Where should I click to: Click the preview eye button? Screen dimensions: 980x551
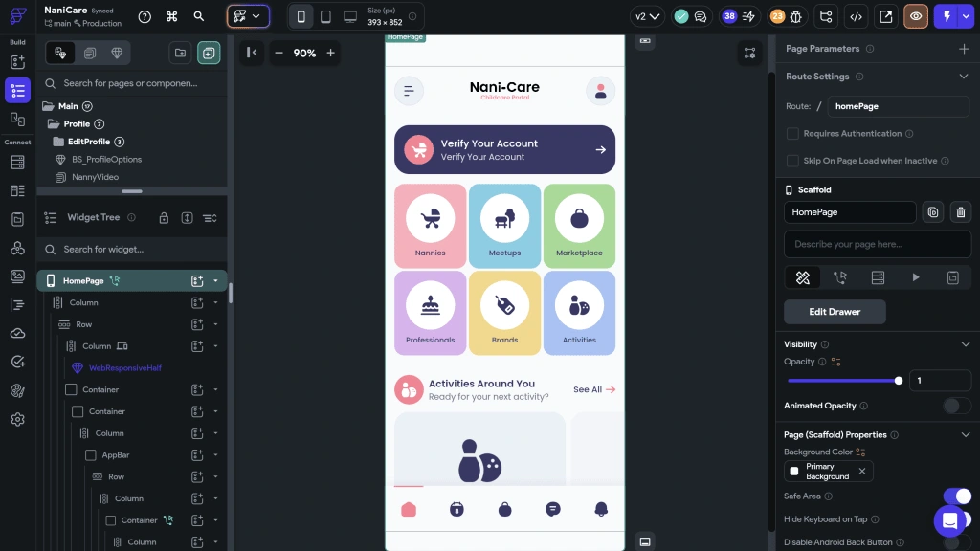[916, 17]
